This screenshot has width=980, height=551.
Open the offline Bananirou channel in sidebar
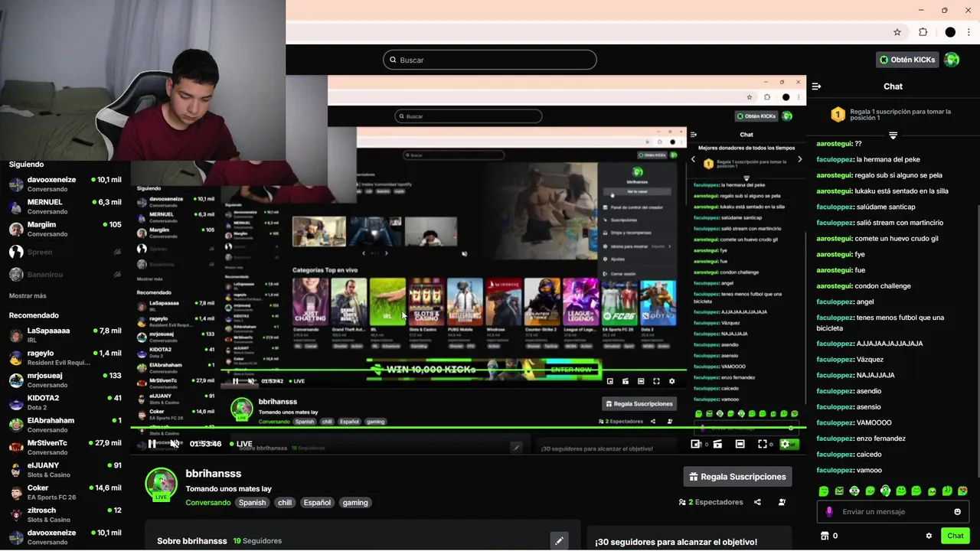(65, 274)
